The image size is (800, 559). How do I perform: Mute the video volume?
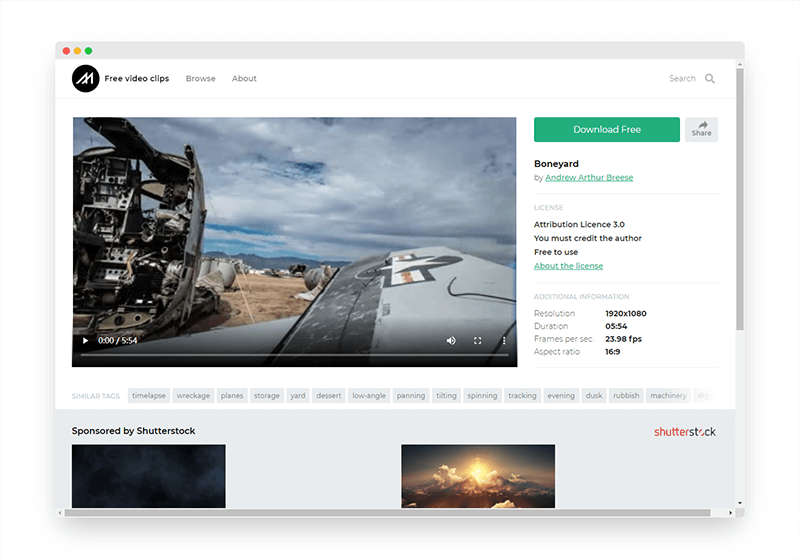(x=451, y=341)
